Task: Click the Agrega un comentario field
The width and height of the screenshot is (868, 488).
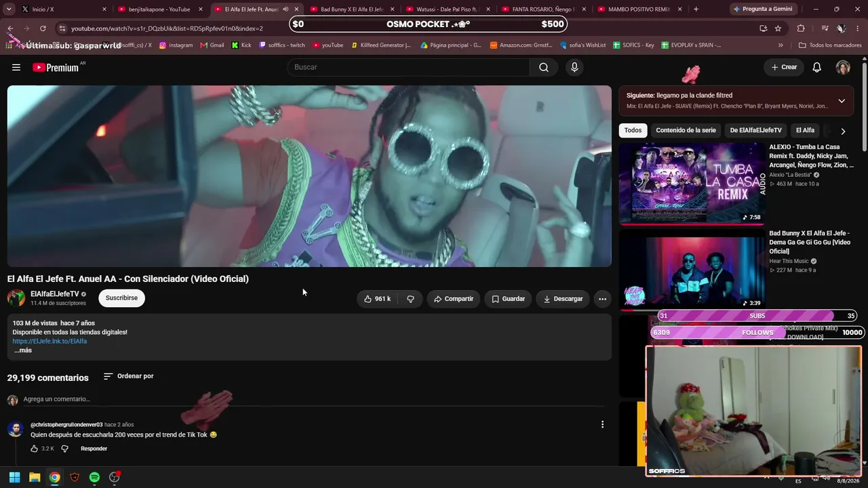Action: coord(313,399)
